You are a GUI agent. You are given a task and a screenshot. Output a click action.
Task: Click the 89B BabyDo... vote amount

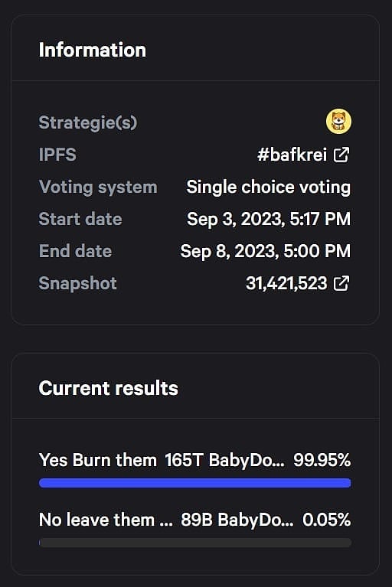[x=237, y=520]
